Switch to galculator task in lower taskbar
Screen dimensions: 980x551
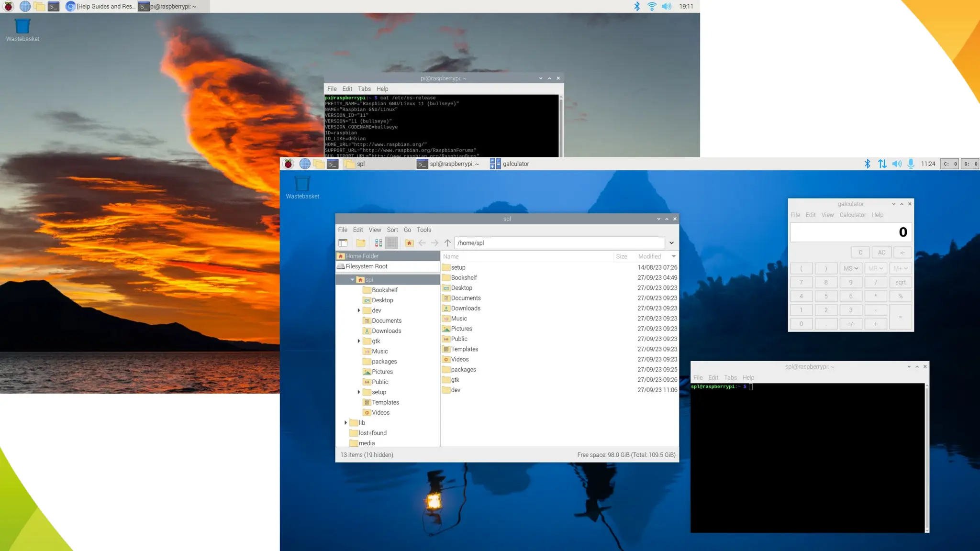(x=510, y=164)
